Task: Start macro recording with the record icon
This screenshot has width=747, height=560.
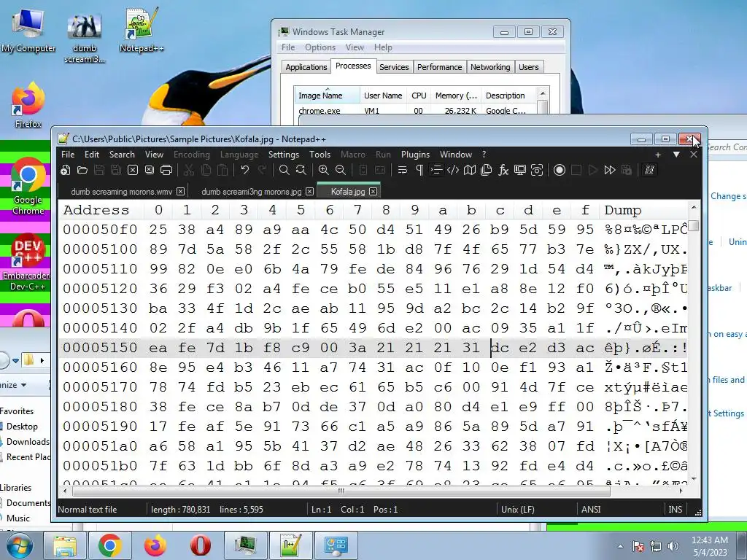Action: [560, 170]
